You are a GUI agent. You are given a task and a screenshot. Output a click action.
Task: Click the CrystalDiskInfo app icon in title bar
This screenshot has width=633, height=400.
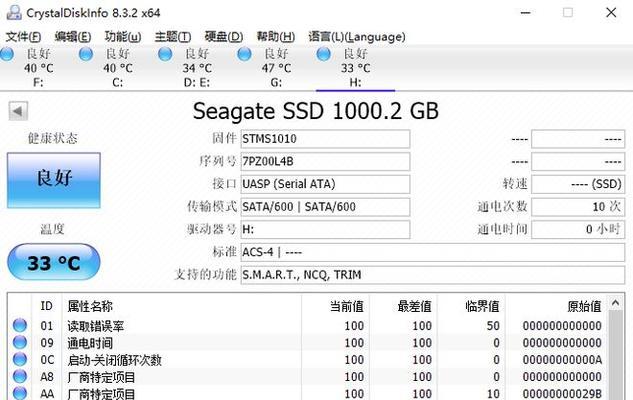14,13
